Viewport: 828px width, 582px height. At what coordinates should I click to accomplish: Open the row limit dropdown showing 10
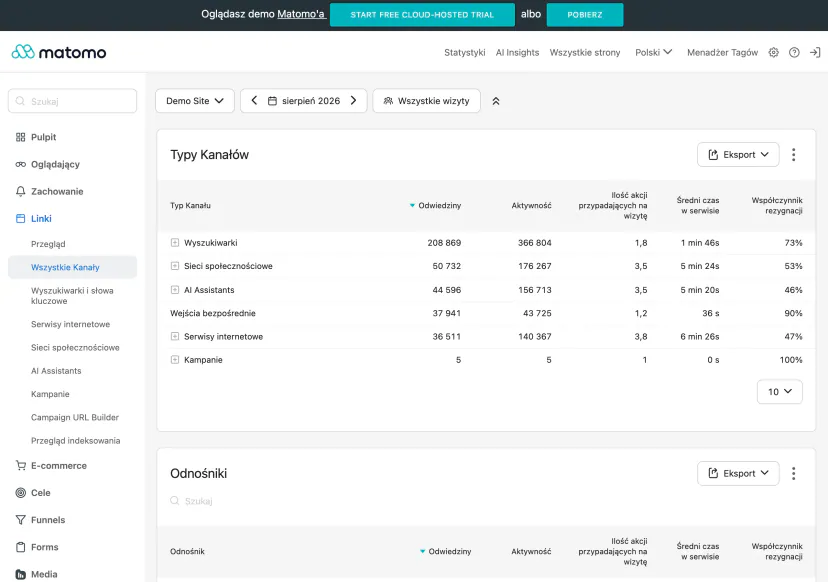[x=779, y=391]
